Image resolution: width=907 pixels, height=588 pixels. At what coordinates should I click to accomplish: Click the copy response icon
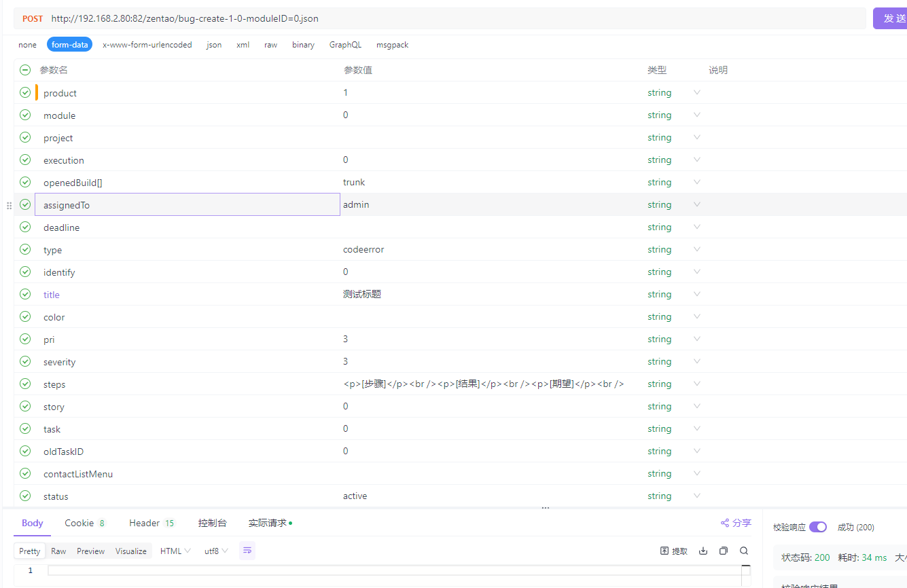(724, 551)
